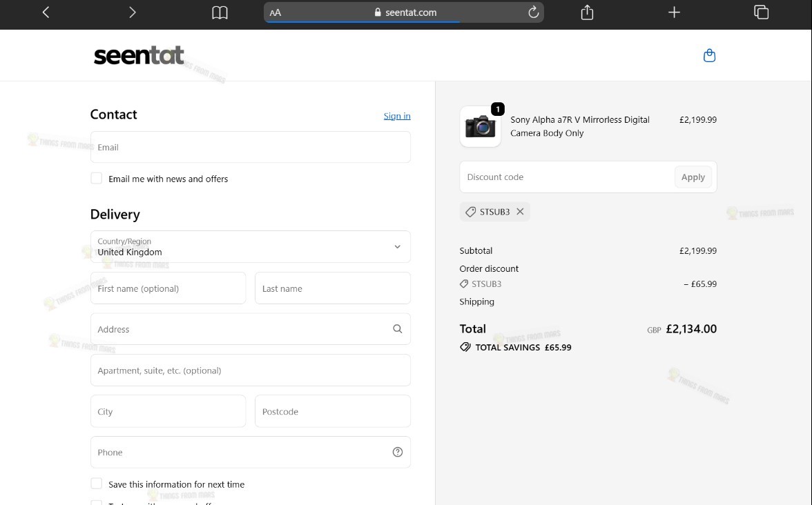
Task: Click the Contact section heading
Action: (x=113, y=115)
